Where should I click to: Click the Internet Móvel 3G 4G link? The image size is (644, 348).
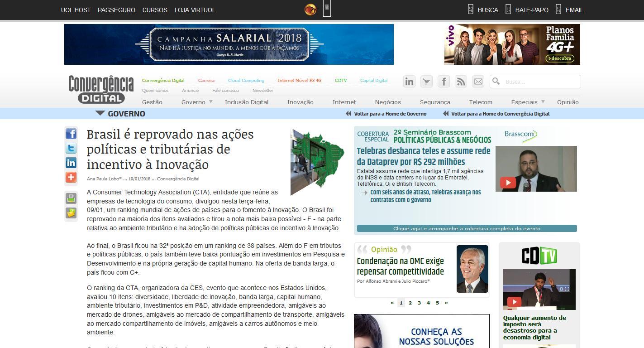coord(300,81)
